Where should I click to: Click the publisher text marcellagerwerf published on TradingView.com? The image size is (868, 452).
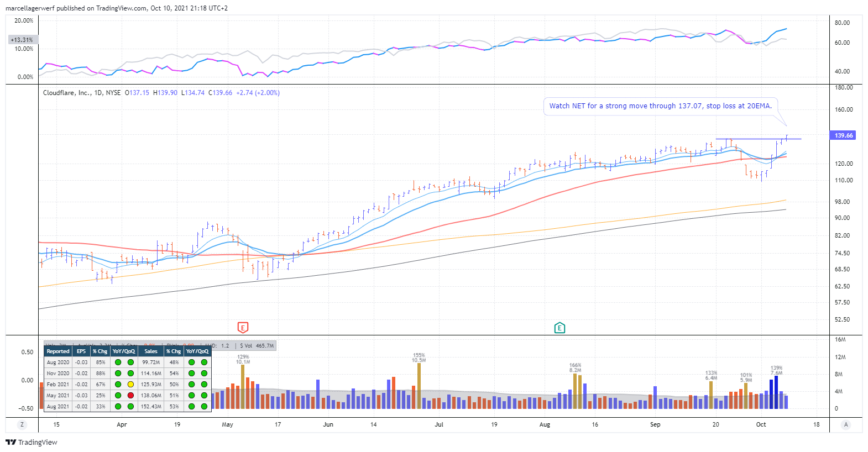pos(76,8)
